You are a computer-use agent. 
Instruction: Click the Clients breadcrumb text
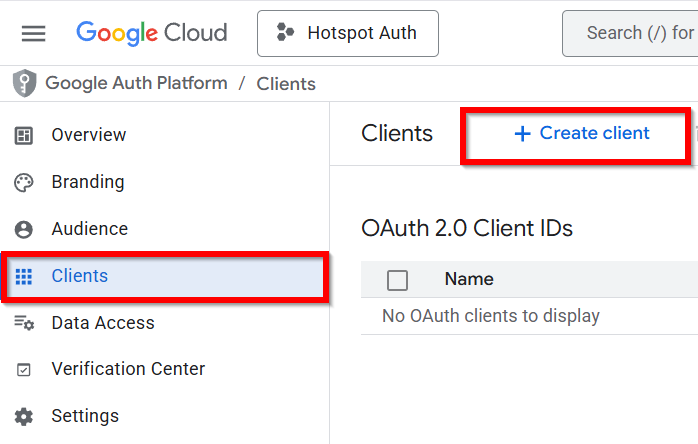click(286, 84)
